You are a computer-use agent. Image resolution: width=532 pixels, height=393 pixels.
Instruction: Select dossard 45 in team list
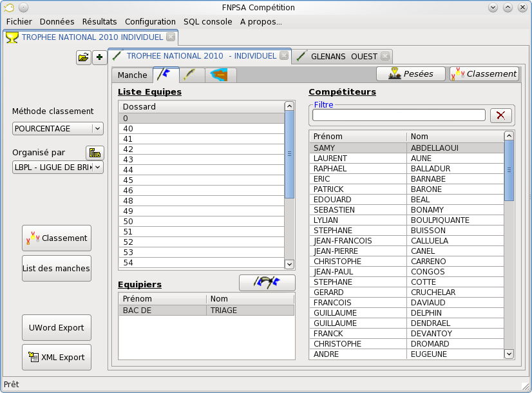201,180
